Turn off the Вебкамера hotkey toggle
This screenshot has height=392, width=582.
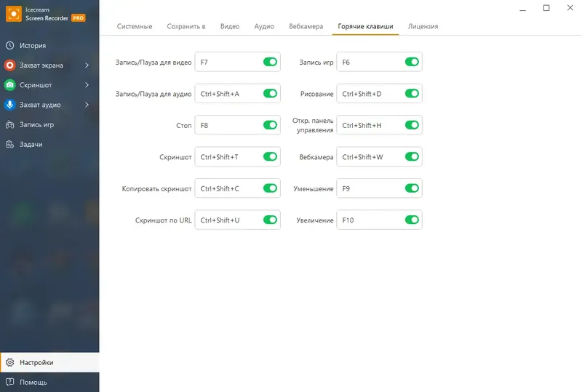(x=412, y=156)
